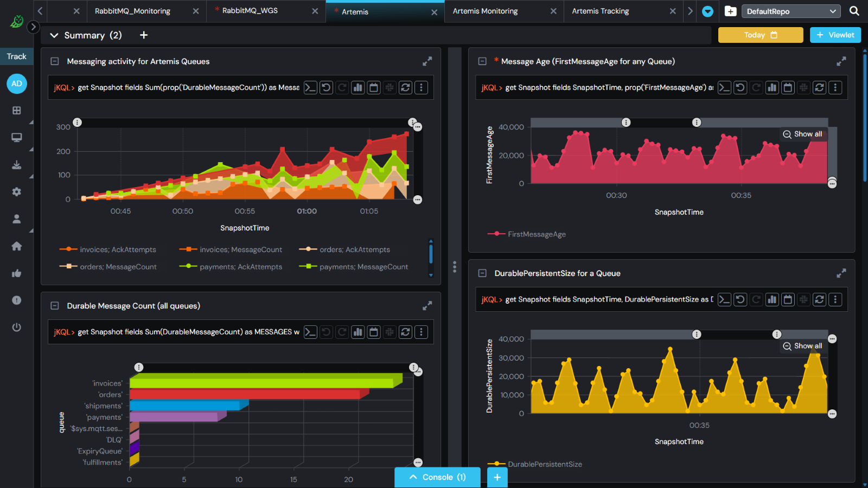
Task: Close the Artemis Tracking tab
Action: pyautogui.click(x=673, y=11)
